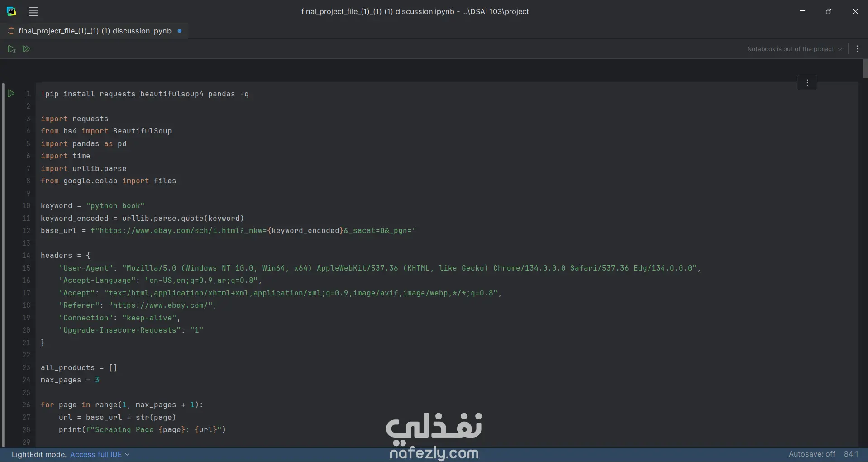This screenshot has width=868, height=462.
Task: Click the 'import urllib.parse' line
Action: (x=84, y=169)
